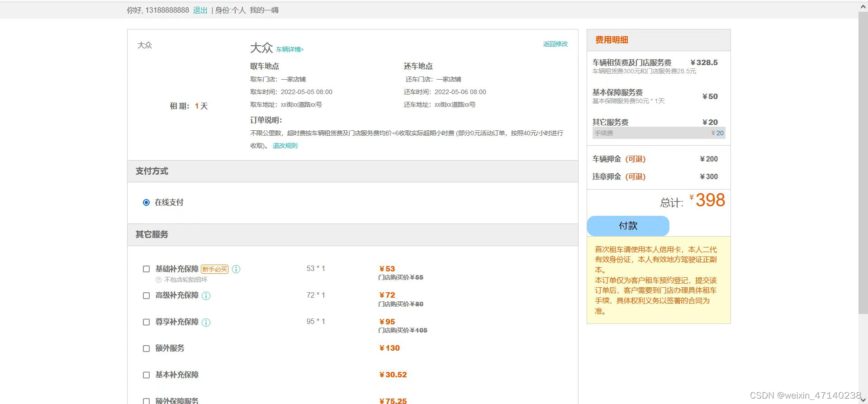Open info icon beside 高级补充保障

pyautogui.click(x=206, y=296)
